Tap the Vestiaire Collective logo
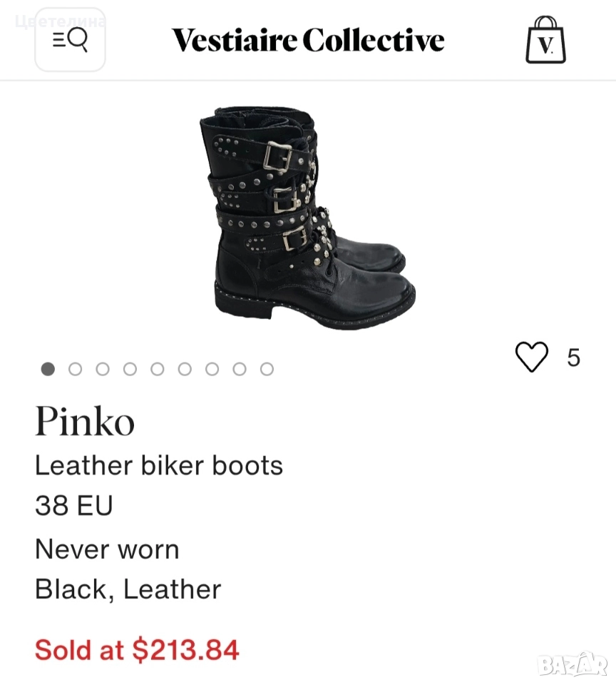Viewport: 616px width, 685px height. coord(308,41)
